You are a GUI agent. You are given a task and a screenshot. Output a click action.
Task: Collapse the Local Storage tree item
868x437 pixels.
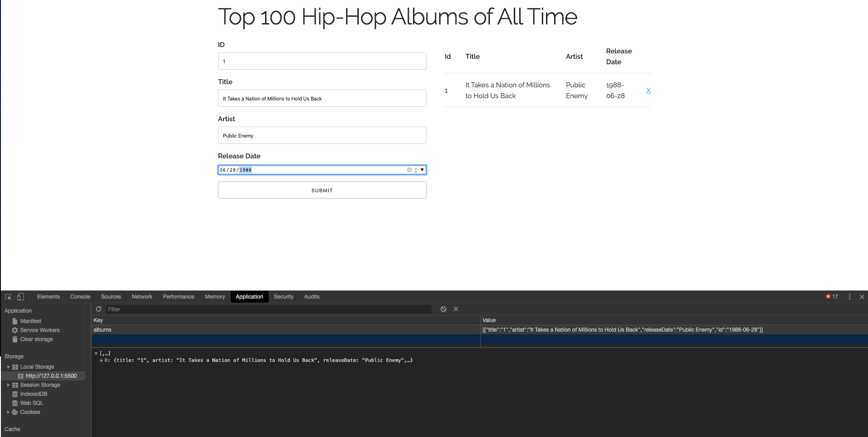[8, 367]
